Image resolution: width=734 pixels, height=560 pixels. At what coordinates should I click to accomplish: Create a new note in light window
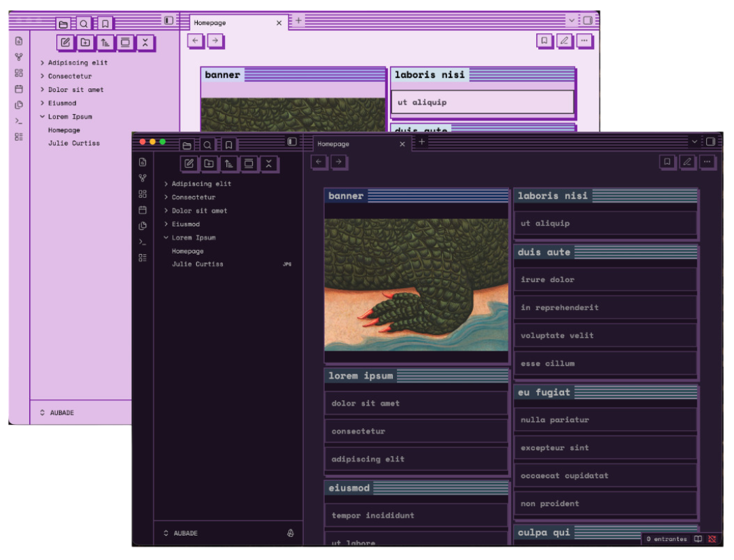[65, 43]
